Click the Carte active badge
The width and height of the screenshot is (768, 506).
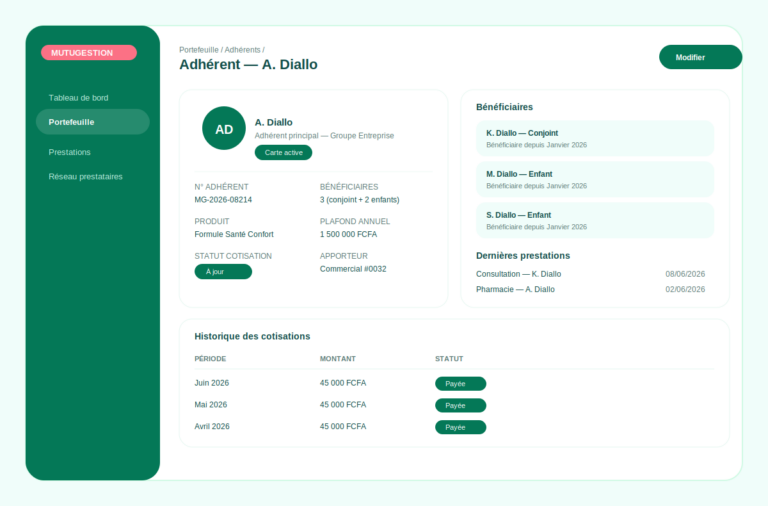[x=283, y=152]
